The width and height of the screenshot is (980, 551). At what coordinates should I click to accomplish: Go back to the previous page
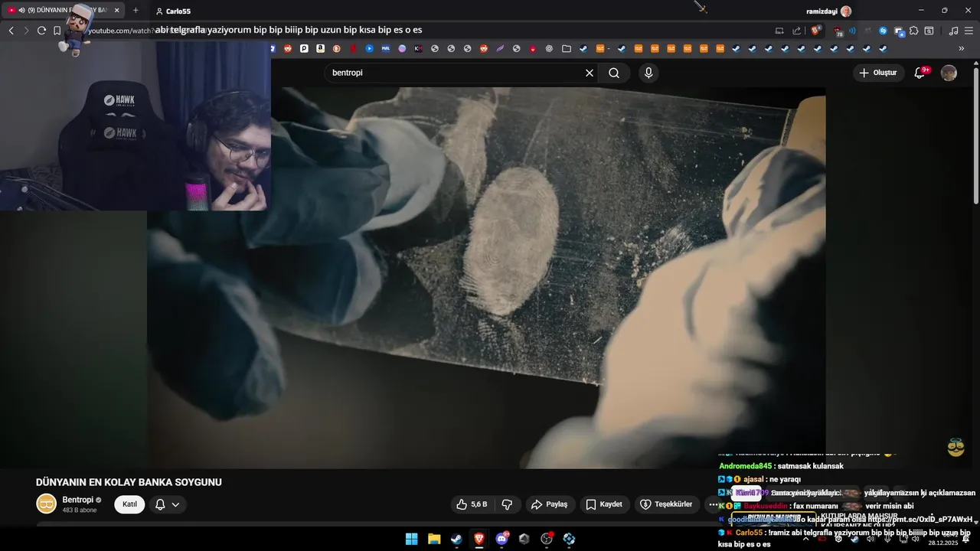[x=11, y=31]
